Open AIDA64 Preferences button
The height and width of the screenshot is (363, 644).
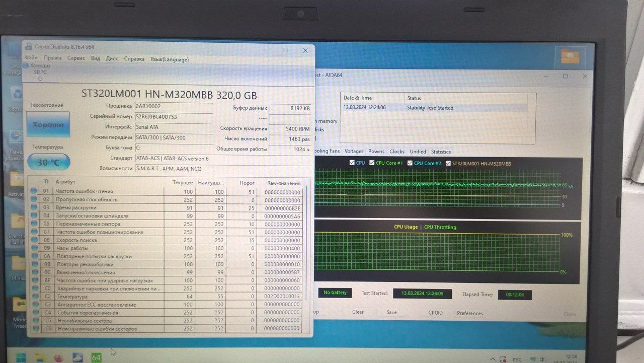pyautogui.click(x=470, y=313)
